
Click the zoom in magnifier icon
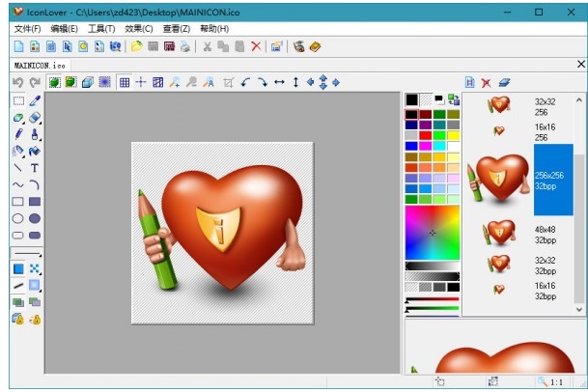[x=175, y=82]
